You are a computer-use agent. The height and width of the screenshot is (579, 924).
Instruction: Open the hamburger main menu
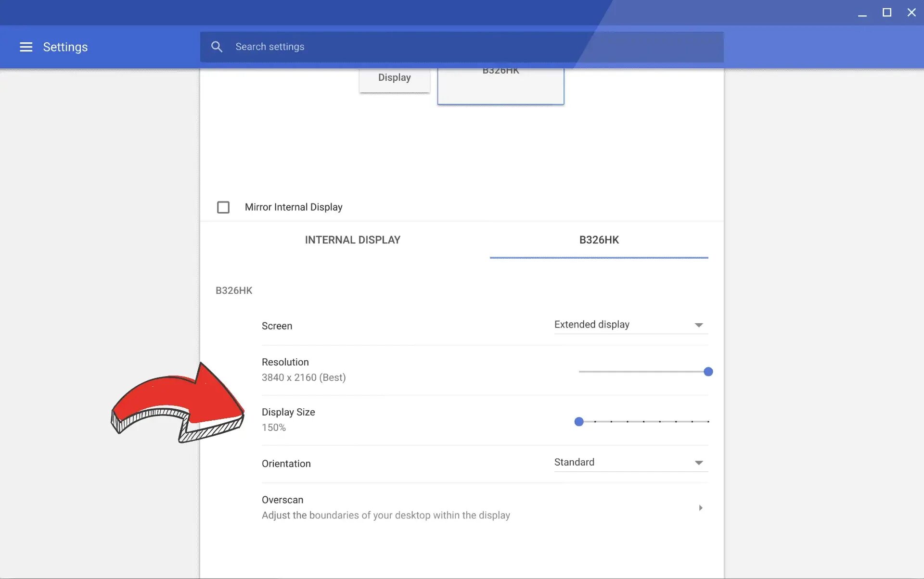click(x=26, y=47)
